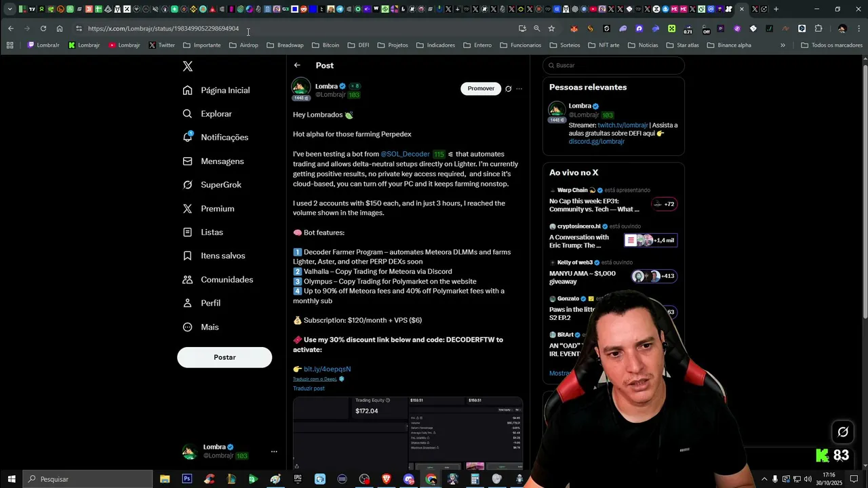This screenshot has width=868, height=488.
Task: Open the apps grid icon in bookmarks bar
Action: pyautogui.click(x=9, y=45)
